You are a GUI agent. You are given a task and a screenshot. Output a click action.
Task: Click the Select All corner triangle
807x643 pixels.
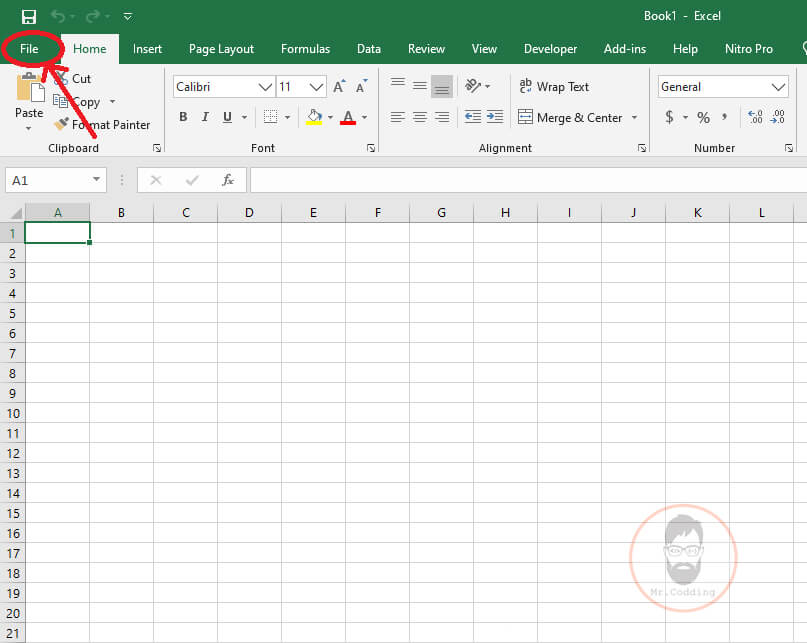point(14,213)
